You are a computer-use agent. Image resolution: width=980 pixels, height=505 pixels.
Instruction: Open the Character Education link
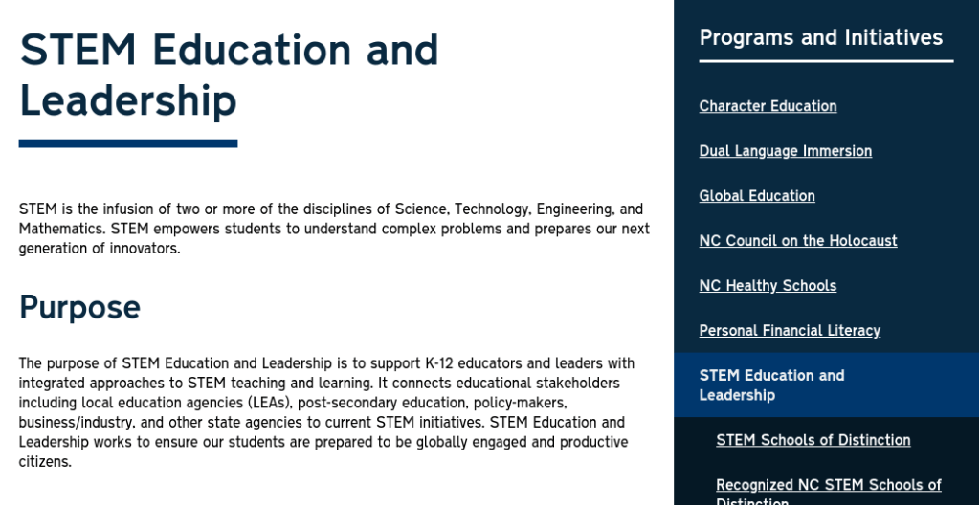[768, 106]
